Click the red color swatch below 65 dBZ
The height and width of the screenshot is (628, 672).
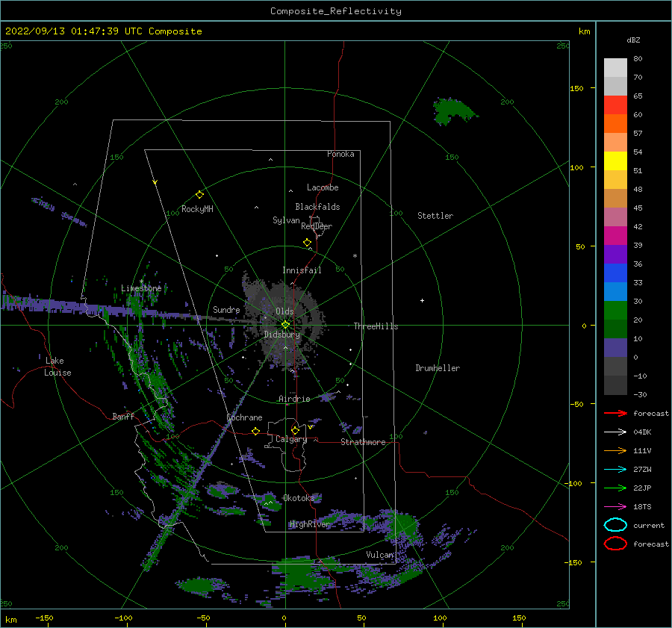[615, 105]
